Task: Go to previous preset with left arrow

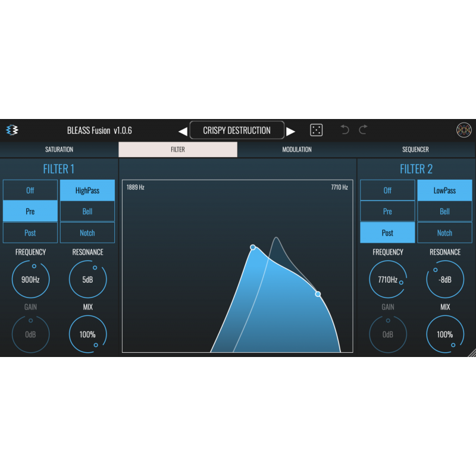Action: [183, 131]
